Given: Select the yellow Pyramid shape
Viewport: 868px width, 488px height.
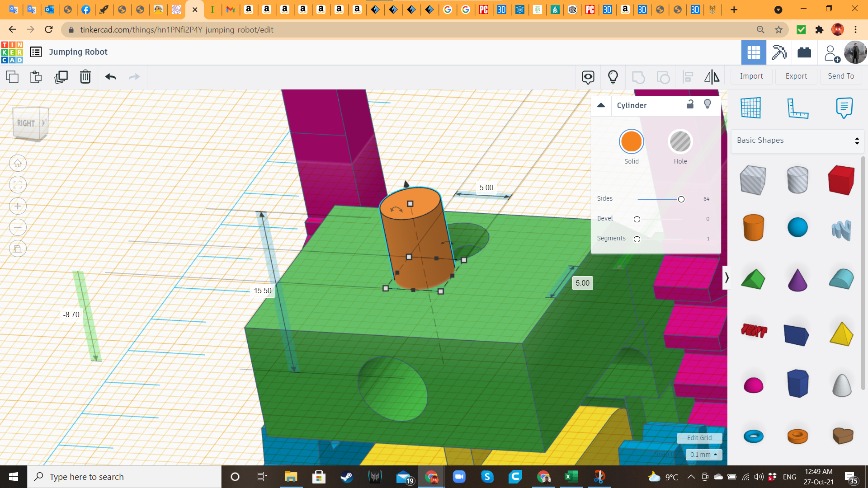Looking at the screenshot, I should pos(841,334).
